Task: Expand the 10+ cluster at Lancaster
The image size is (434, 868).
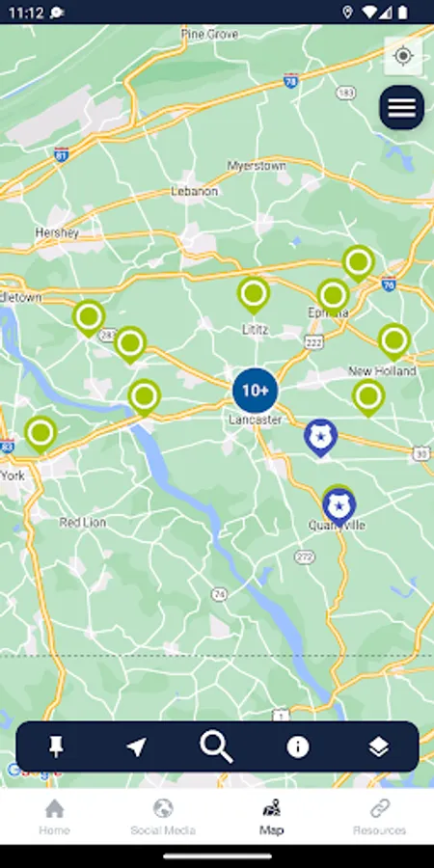Action: coord(256,391)
